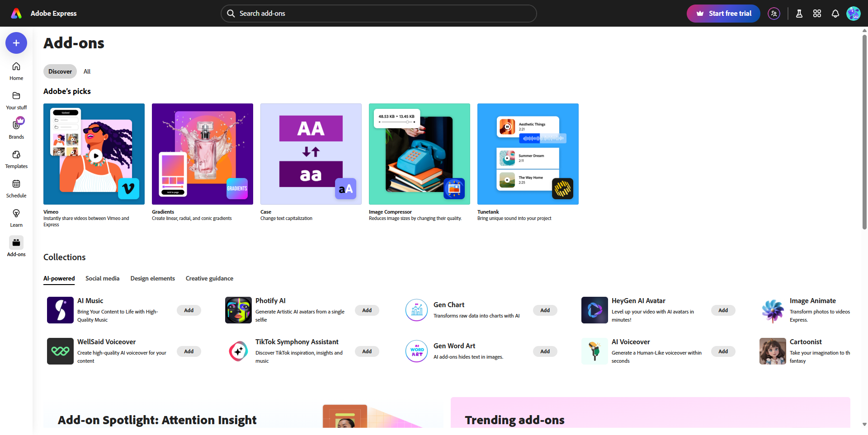
Task: Open the apps grid icon
Action: (817, 14)
